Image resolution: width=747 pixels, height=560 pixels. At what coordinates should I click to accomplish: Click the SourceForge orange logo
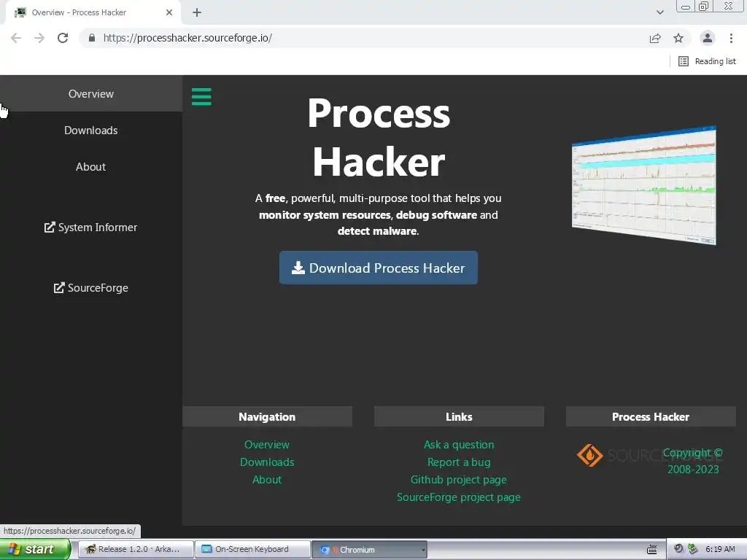point(589,455)
